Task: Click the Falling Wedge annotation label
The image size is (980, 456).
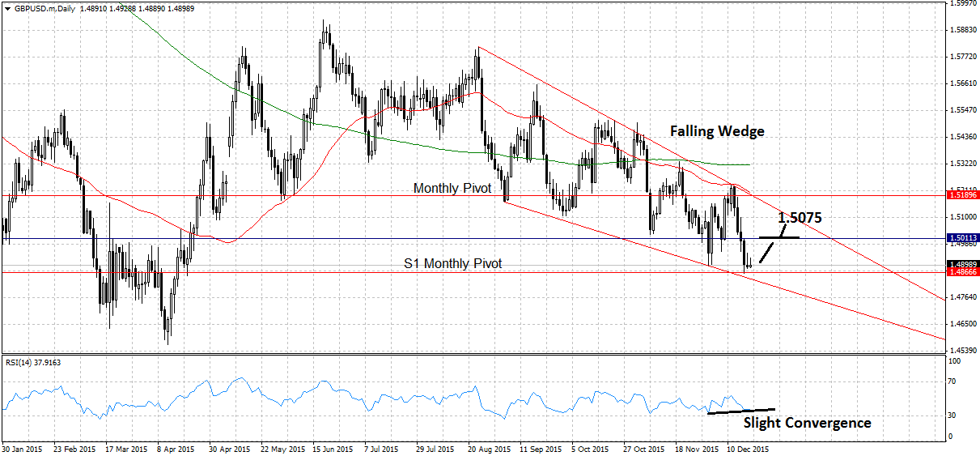Action: (x=716, y=131)
